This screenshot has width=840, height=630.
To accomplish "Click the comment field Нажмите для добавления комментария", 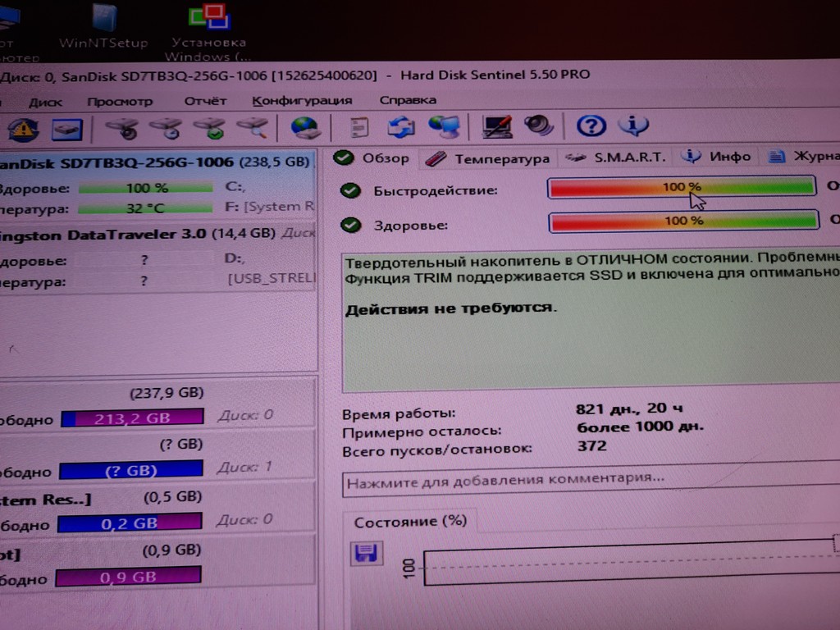I will [591, 479].
